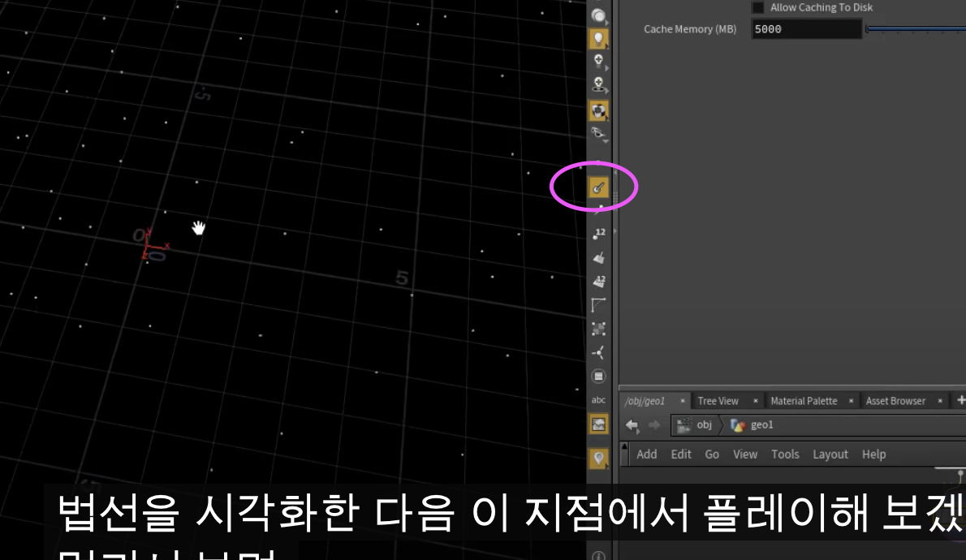
Task: Click the three-pronged vertex display icon
Action: 598,352
